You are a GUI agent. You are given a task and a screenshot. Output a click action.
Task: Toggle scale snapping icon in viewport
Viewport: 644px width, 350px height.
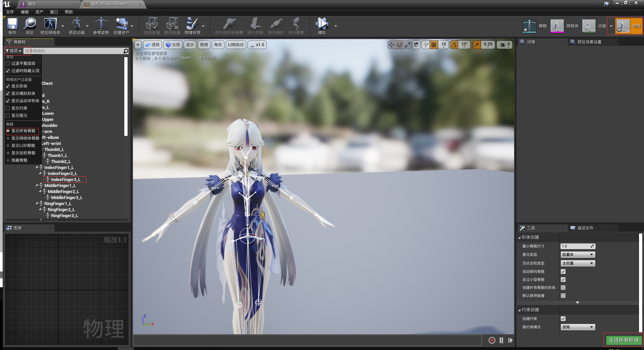tap(477, 45)
